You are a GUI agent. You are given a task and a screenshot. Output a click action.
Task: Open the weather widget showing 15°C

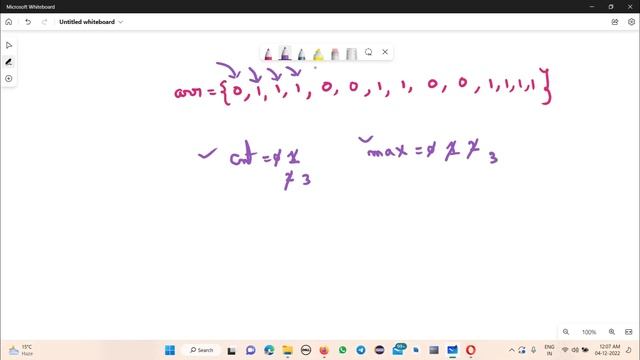point(20,350)
